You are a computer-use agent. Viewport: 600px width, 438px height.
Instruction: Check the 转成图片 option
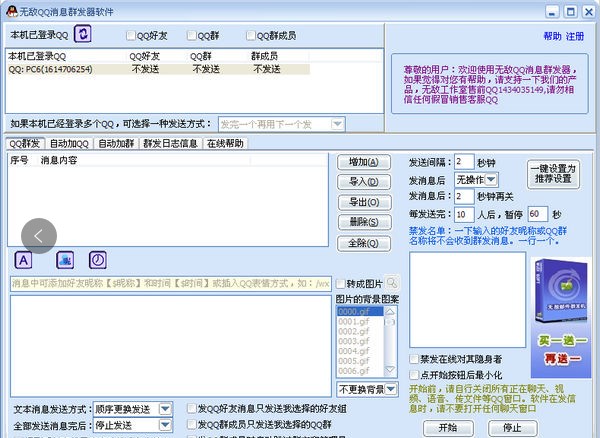click(x=340, y=284)
